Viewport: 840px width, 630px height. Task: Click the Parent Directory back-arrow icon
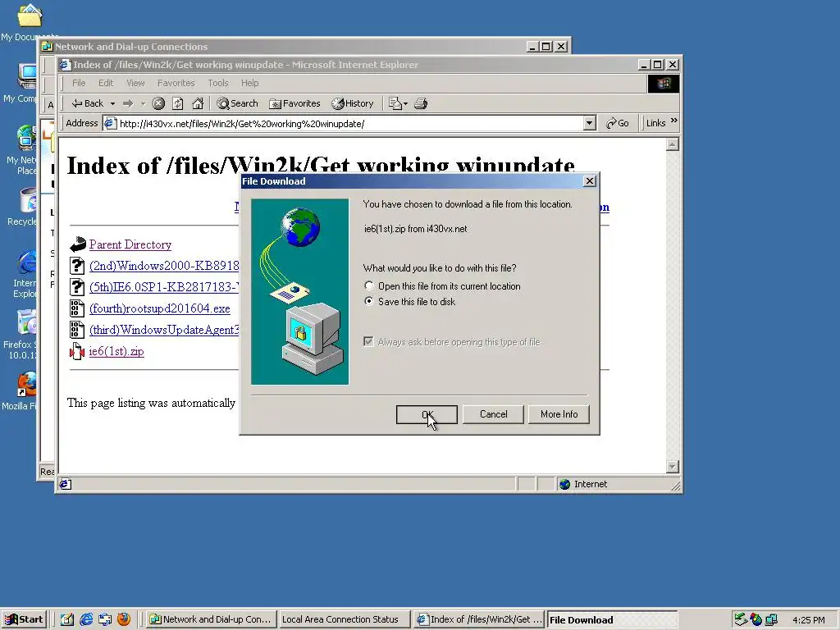coord(78,244)
